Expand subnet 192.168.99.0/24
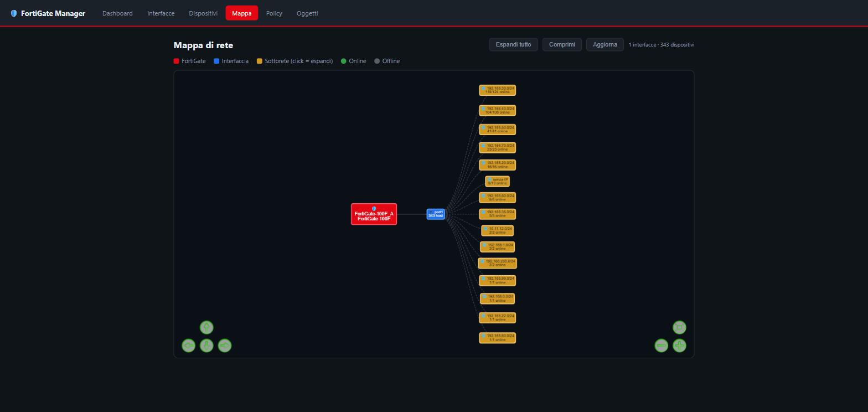 coord(497,281)
